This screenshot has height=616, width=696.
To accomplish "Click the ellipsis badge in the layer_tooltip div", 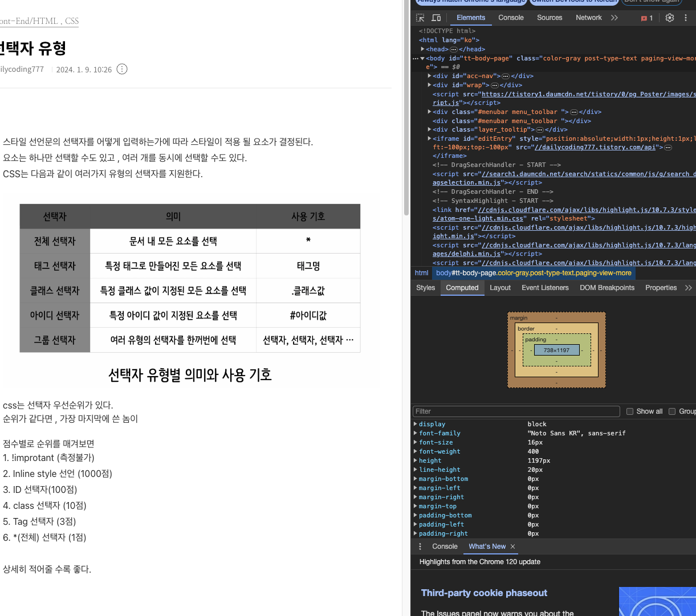I will tap(539, 130).
